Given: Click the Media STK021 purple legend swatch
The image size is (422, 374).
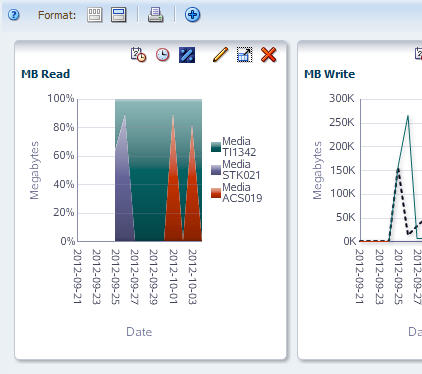Looking at the screenshot, I should (x=216, y=170).
